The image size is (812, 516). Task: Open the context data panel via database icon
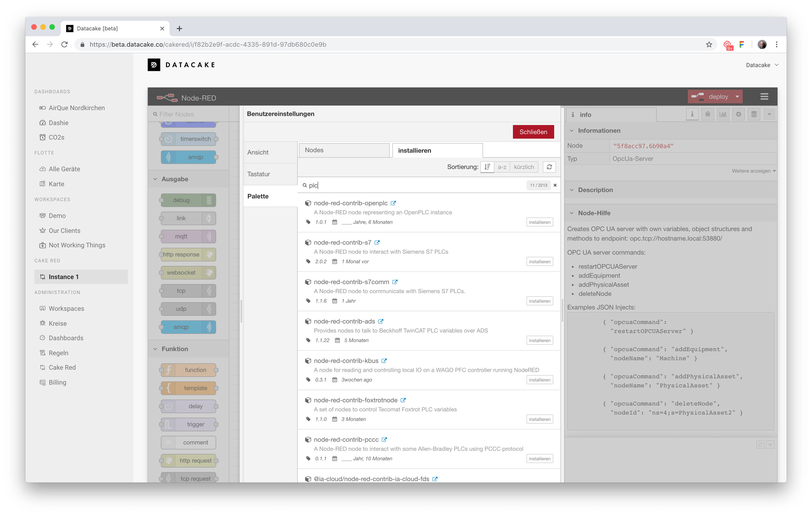click(x=754, y=114)
